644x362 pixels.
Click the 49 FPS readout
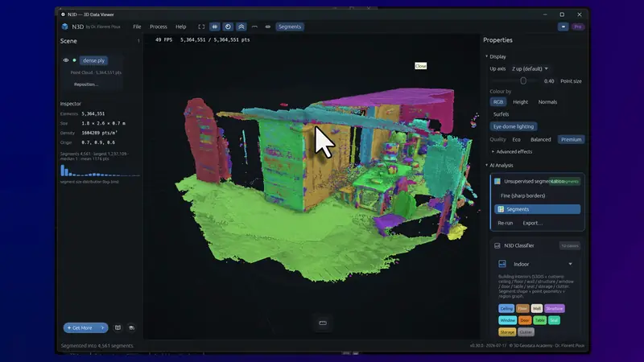tap(164, 39)
